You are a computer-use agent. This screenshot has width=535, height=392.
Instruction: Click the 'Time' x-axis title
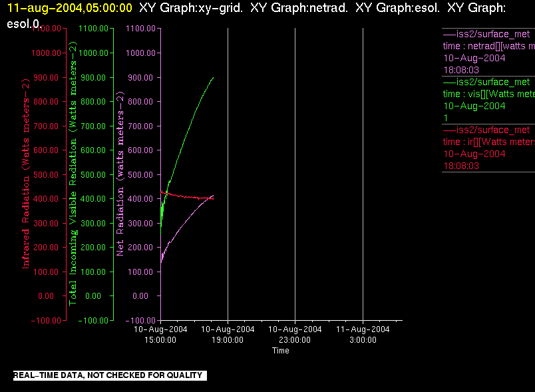[x=280, y=351]
